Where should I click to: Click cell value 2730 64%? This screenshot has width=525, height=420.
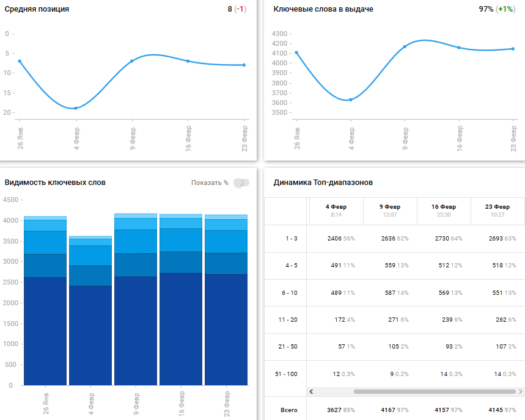pos(449,239)
